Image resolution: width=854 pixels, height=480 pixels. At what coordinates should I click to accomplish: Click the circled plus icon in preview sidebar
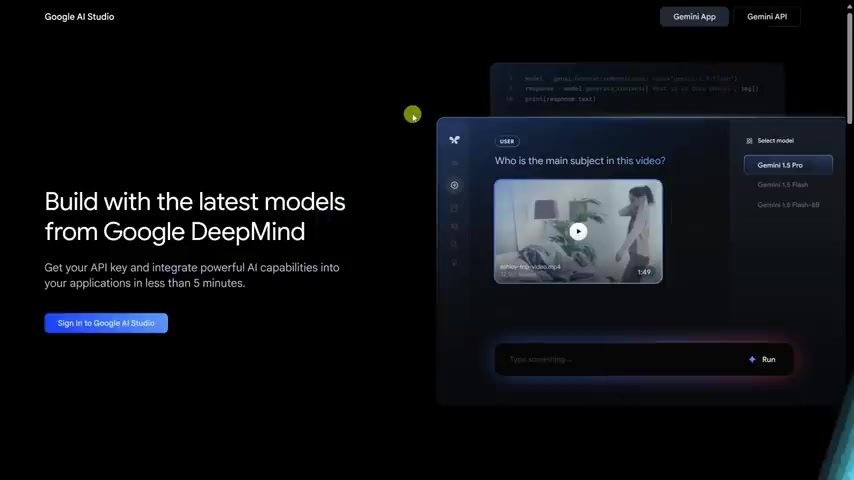click(454, 185)
